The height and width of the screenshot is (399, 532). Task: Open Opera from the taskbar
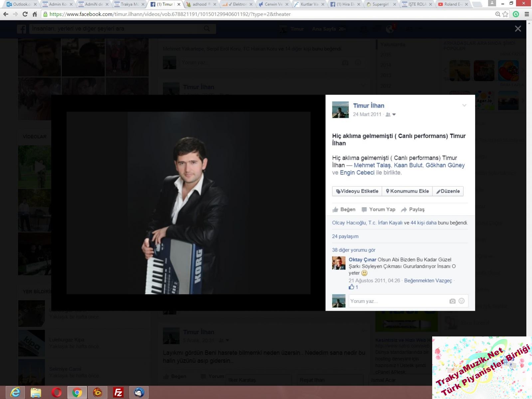click(x=57, y=392)
